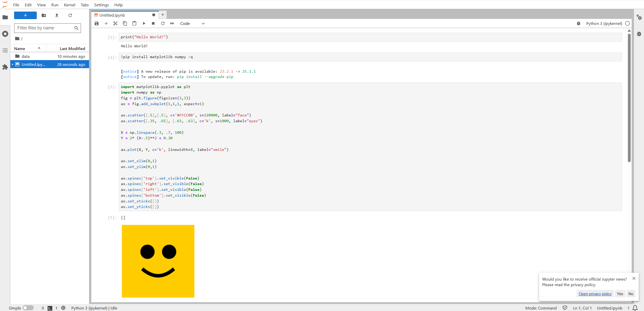
Task: Open the Extension Manager puzzle icon
Action: pyautogui.click(x=5, y=67)
